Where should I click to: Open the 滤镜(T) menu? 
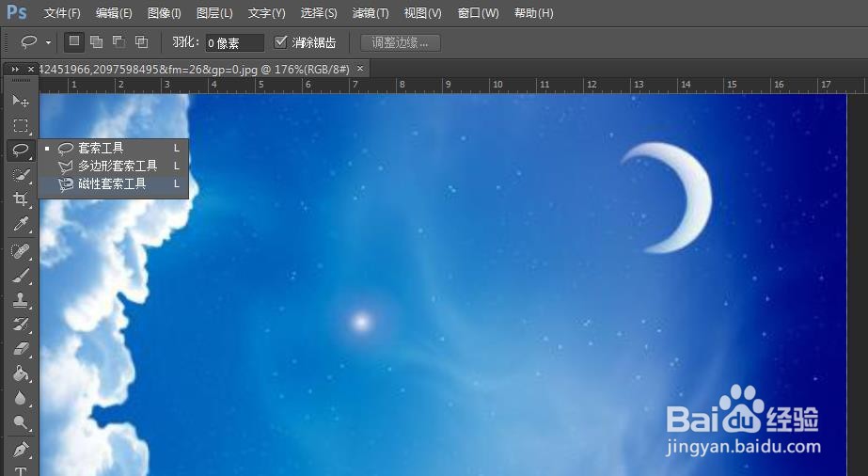pyautogui.click(x=371, y=13)
